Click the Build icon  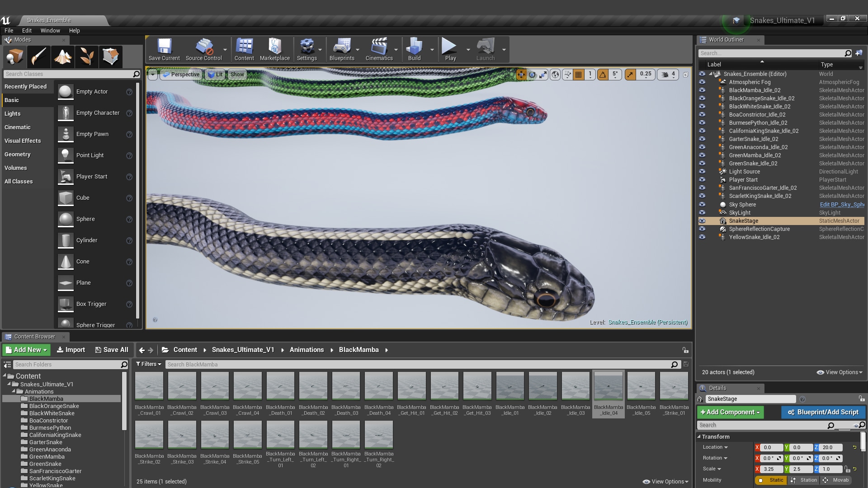414,49
